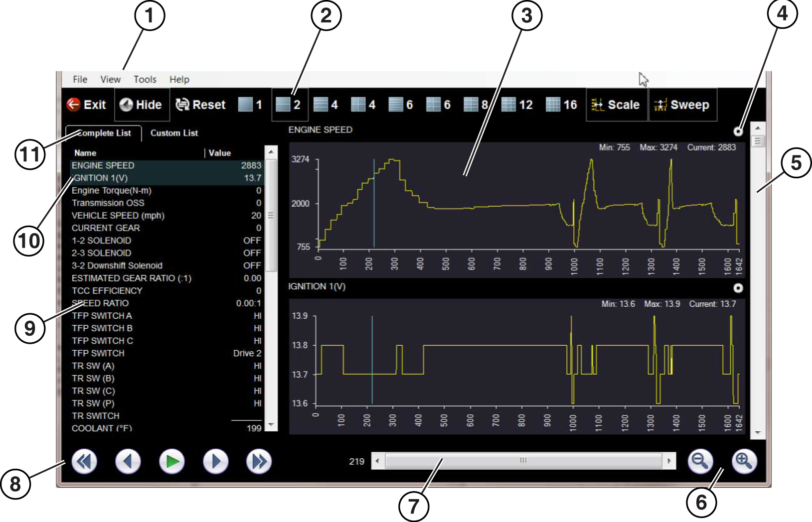Image resolution: width=812 pixels, height=522 pixels.
Task: Click the Exit icon in toolbar
Action: [x=74, y=104]
